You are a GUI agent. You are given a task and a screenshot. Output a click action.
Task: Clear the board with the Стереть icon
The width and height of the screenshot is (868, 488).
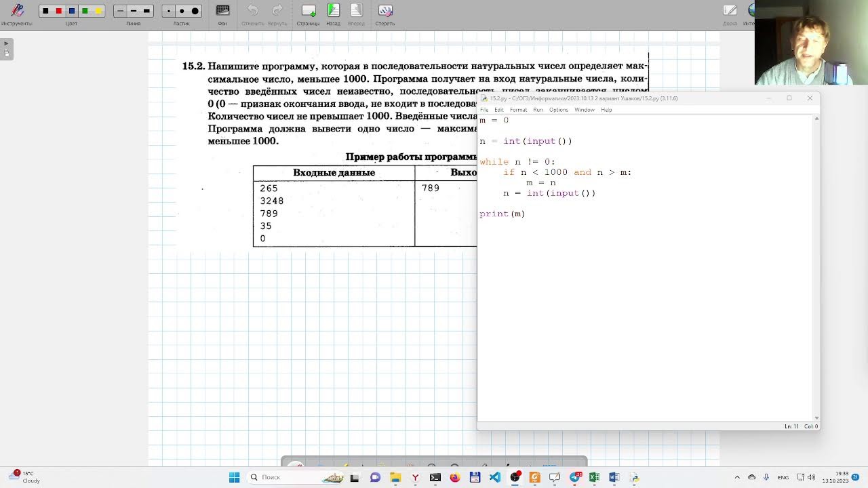(385, 14)
